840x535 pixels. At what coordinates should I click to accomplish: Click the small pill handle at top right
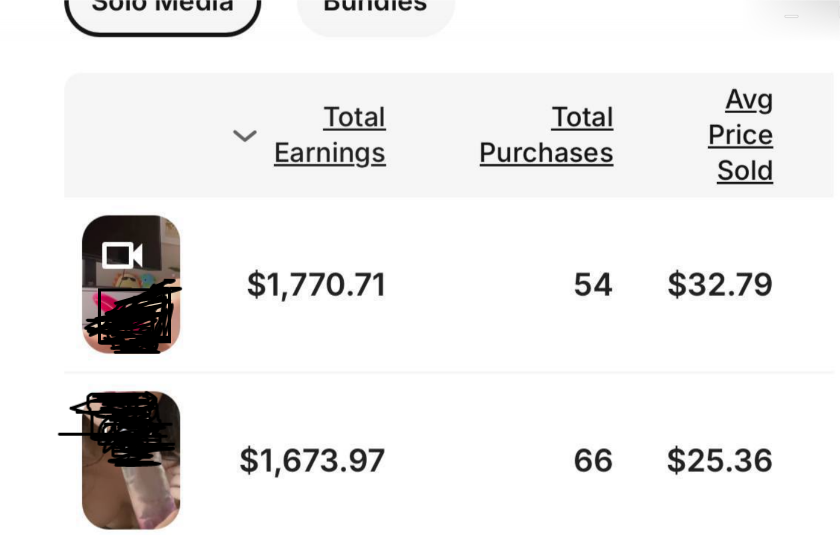pyautogui.click(x=791, y=16)
